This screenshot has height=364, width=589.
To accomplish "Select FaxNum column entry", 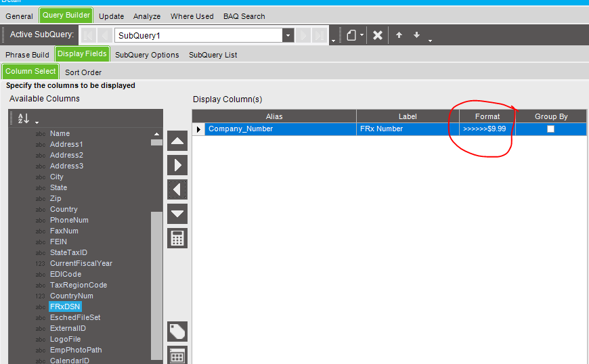I will pos(64,231).
